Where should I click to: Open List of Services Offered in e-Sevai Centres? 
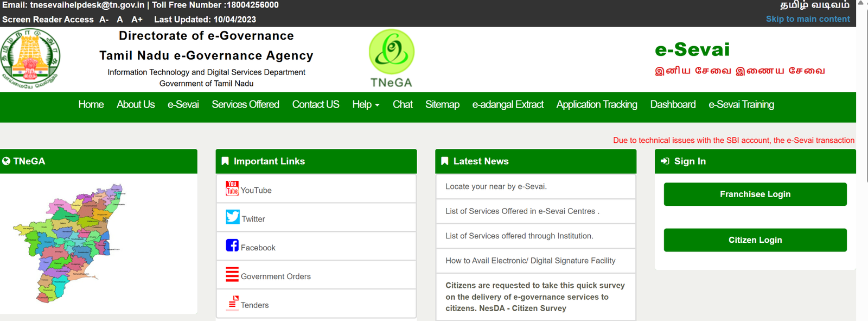click(522, 211)
